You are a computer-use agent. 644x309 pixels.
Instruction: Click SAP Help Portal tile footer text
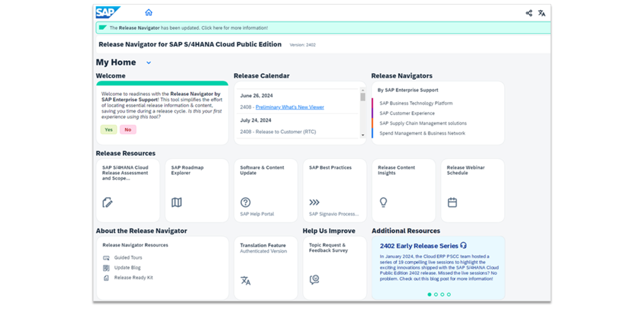[257, 214]
